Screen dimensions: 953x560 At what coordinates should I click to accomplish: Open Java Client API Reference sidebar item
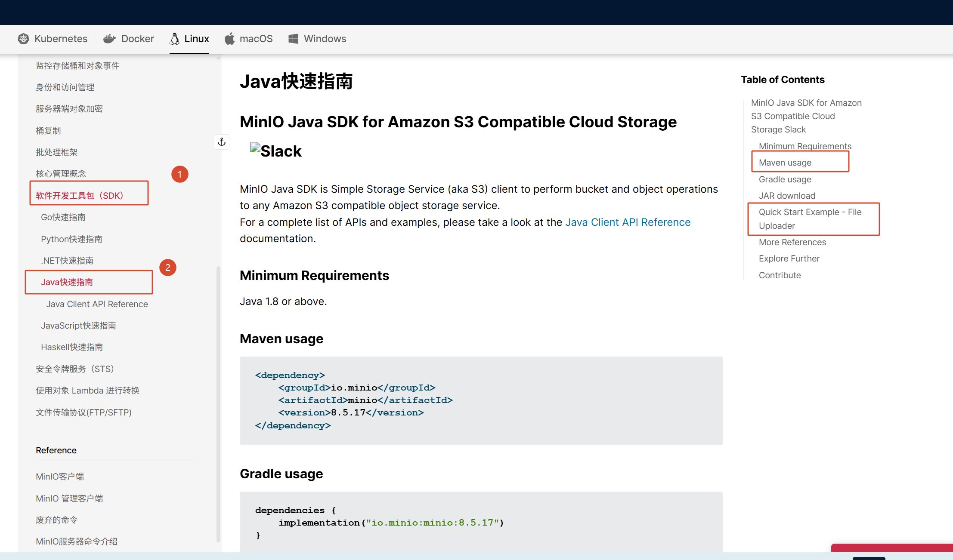click(x=97, y=304)
